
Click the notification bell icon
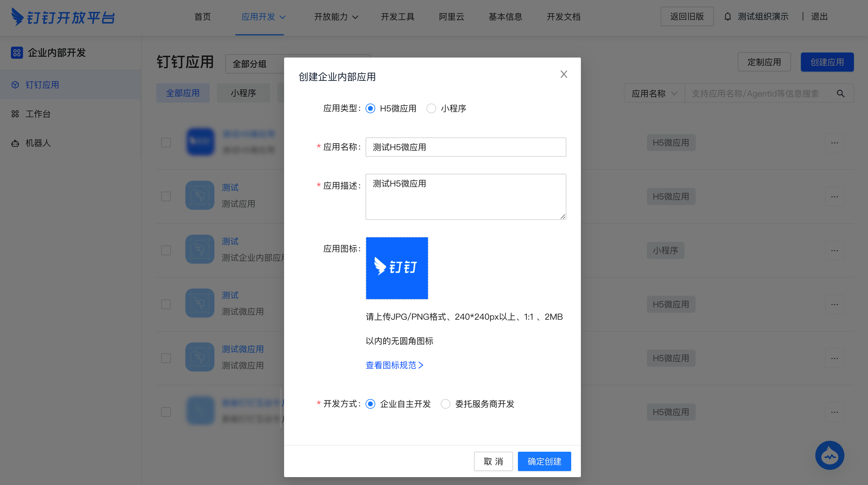[727, 17]
